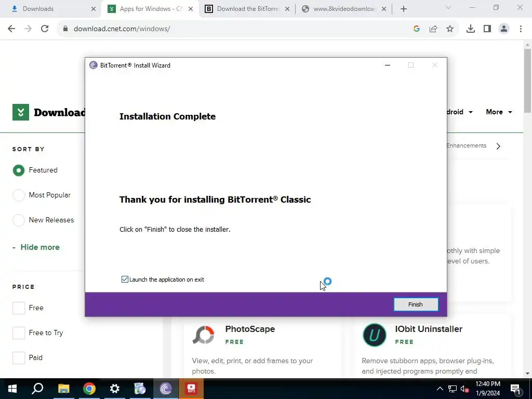Viewport: 532px width, 399px height.
Task: Click the BitTorrent icon in wizard title bar
Action: pyautogui.click(x=94, y=65)
